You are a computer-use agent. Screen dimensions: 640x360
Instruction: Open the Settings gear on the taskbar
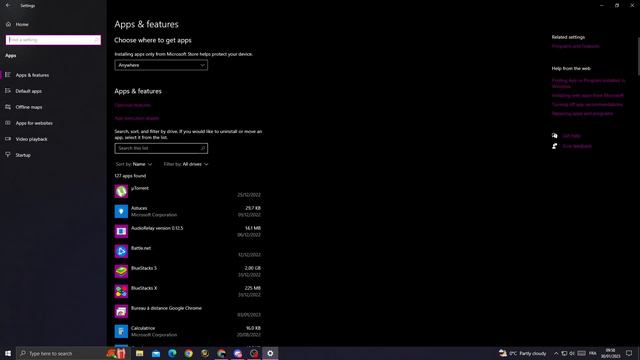pyautogui.click(x=270, y=353)
